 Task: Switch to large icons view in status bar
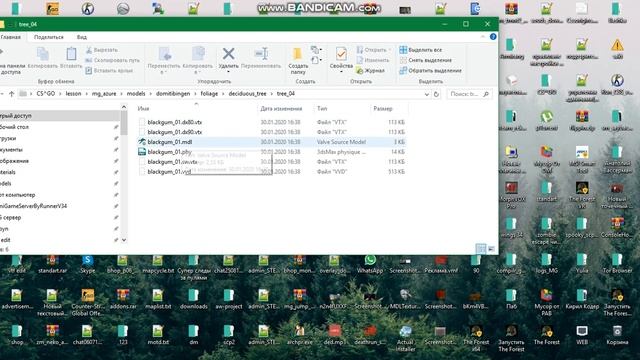click(x=491, y=249)
